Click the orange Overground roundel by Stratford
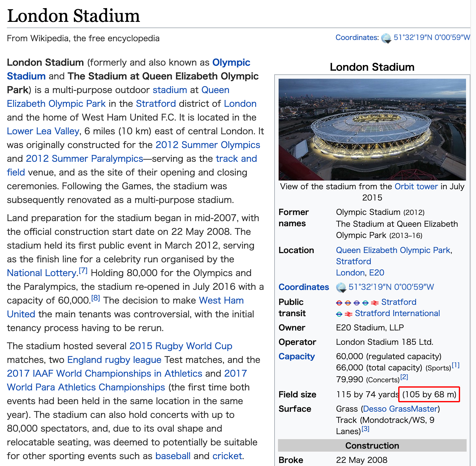Viewport: 476px width, 466px height. point(348,303)
